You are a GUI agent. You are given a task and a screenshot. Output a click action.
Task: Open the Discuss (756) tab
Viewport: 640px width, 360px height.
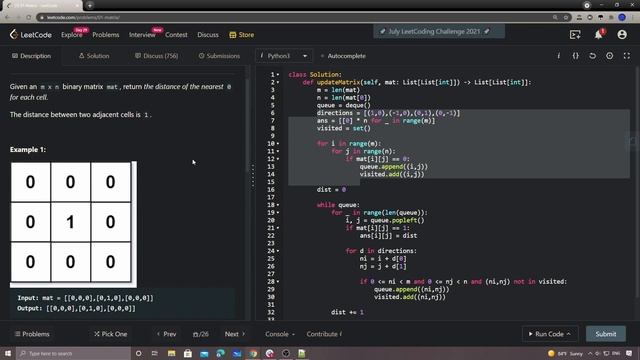[156, 56]
